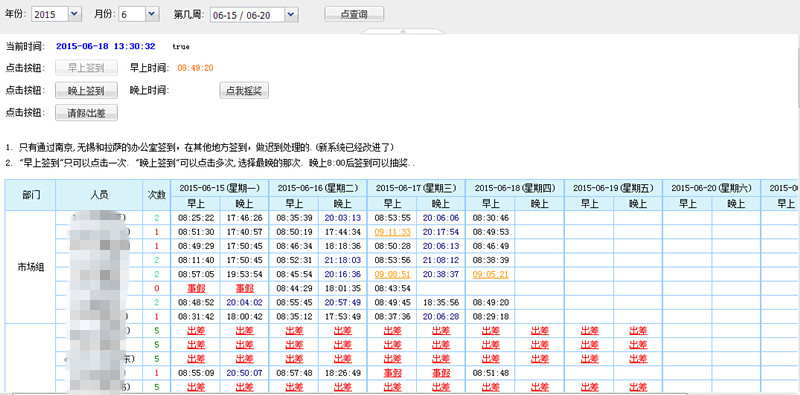
Task: Select the blue current time 2015-06-18 13:30:32
Action: click(106, 46)
